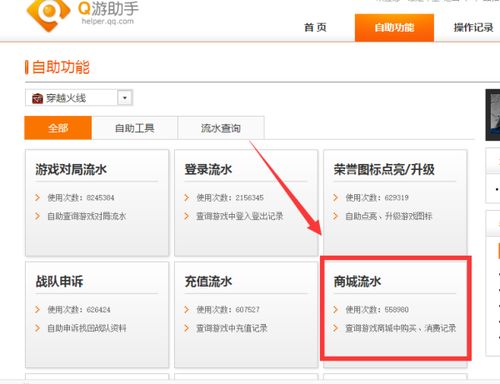Viewport: 500px width, 384px height.
Task: Click the Q游助手 site title text
Action: click(x=108, y=8)
